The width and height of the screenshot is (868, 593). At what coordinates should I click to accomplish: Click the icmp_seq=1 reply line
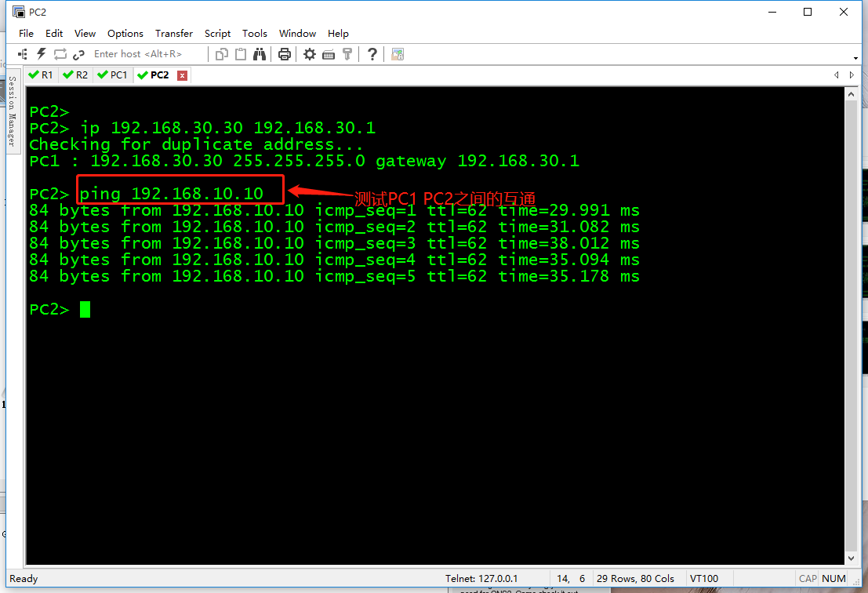click(334, 210)
